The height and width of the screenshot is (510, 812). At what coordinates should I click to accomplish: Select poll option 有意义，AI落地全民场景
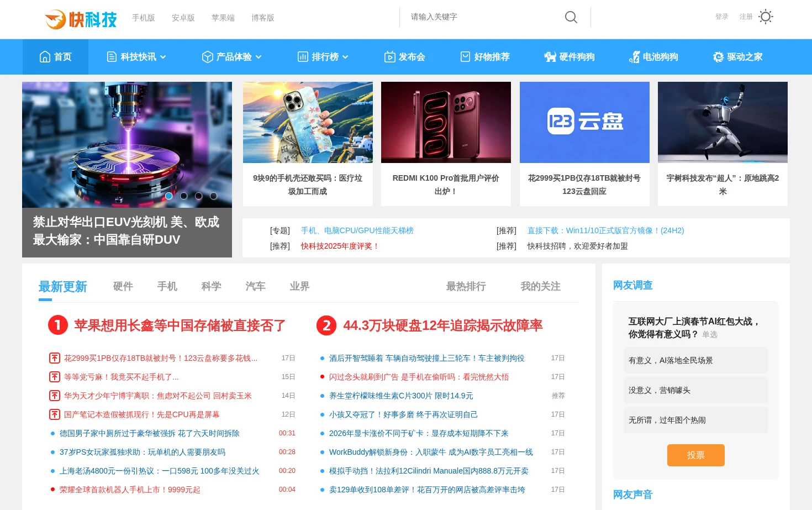[x=696, y=360]
